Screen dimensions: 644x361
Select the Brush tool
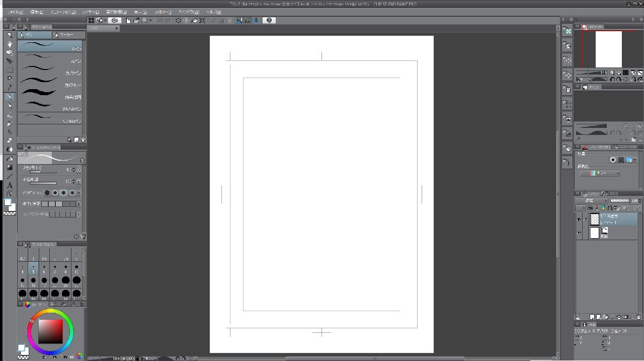(x=10, y=114)
